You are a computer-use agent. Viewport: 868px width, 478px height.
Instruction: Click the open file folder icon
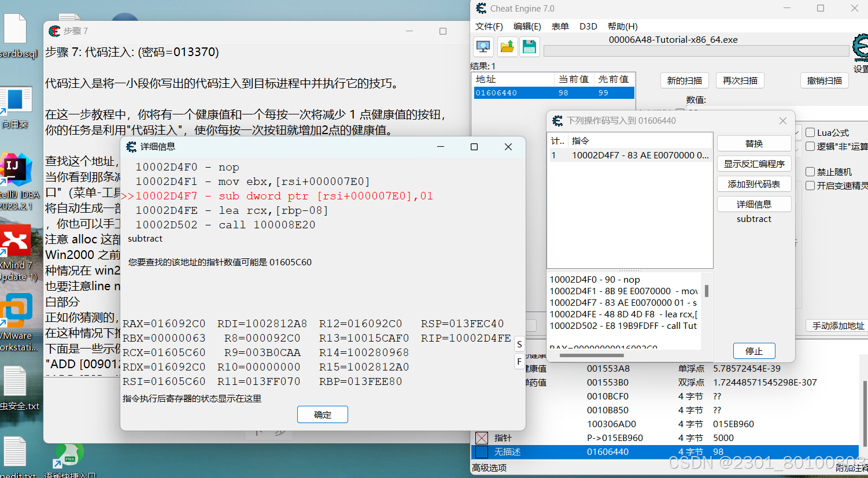coord(507,47)
